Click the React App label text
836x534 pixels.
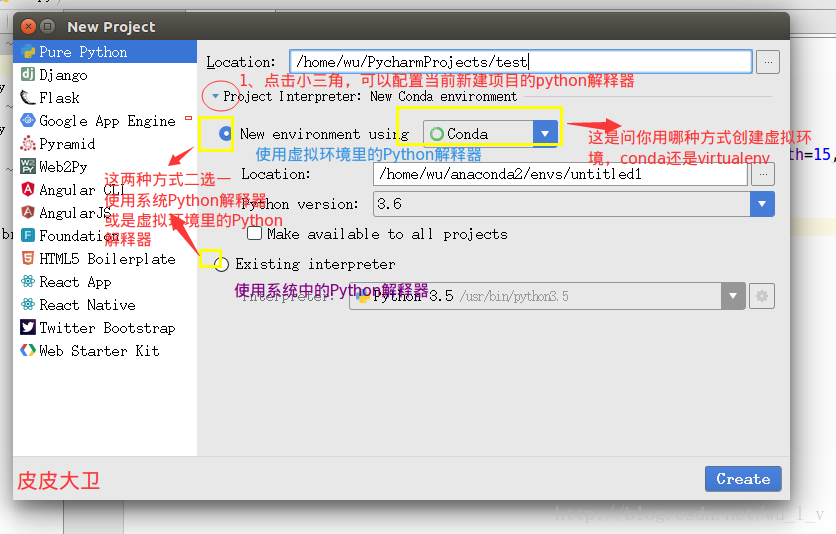pyautogui.click(x=75, y=282)
